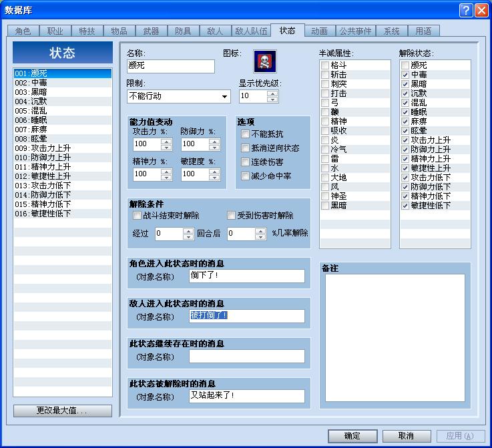This screenshot has width=492, height=448.
Task: Click the 更改最大值... button
Action: (63, 411)
